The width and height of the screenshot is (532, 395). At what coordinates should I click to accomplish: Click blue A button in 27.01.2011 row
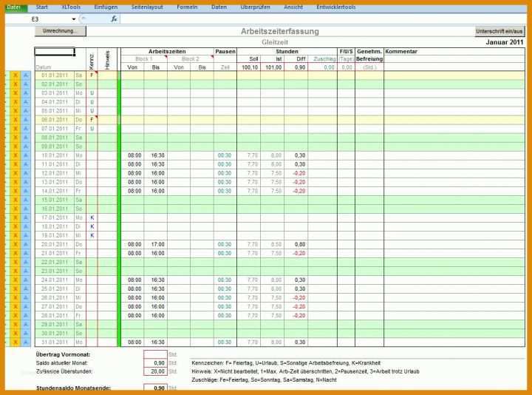(26, 307)
